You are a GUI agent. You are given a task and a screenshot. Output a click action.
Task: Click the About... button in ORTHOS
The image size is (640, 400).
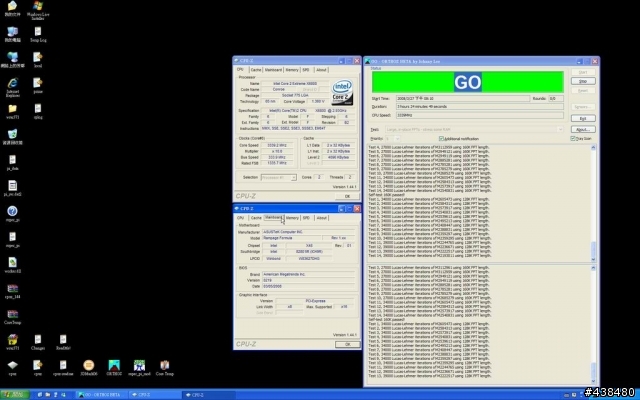pos(583,129)
